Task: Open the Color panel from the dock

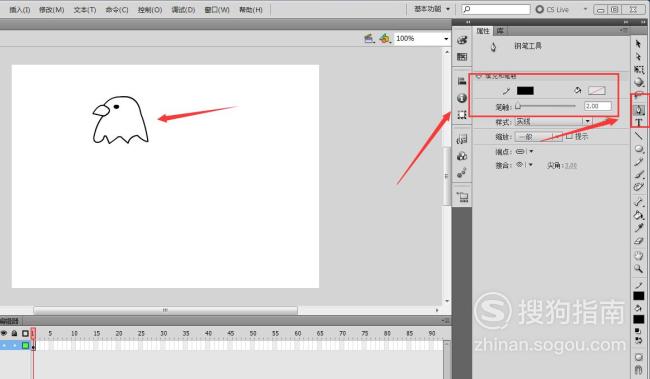Action: pos(462,40)
